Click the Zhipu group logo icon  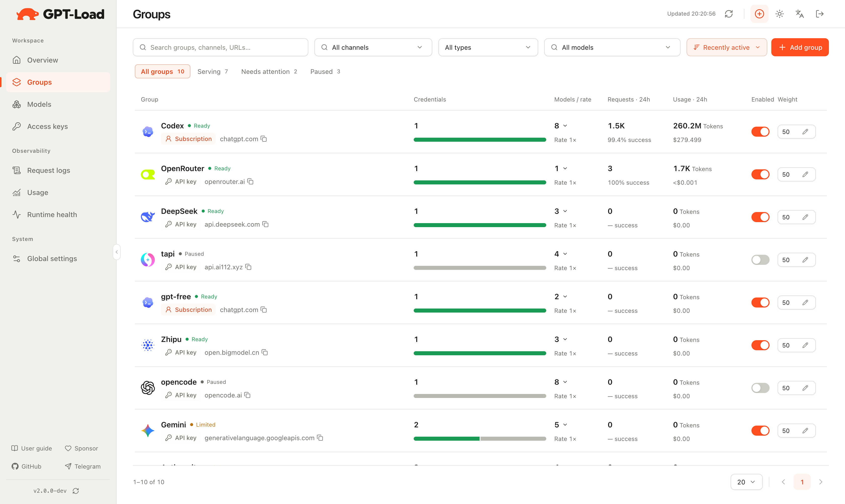148,345
